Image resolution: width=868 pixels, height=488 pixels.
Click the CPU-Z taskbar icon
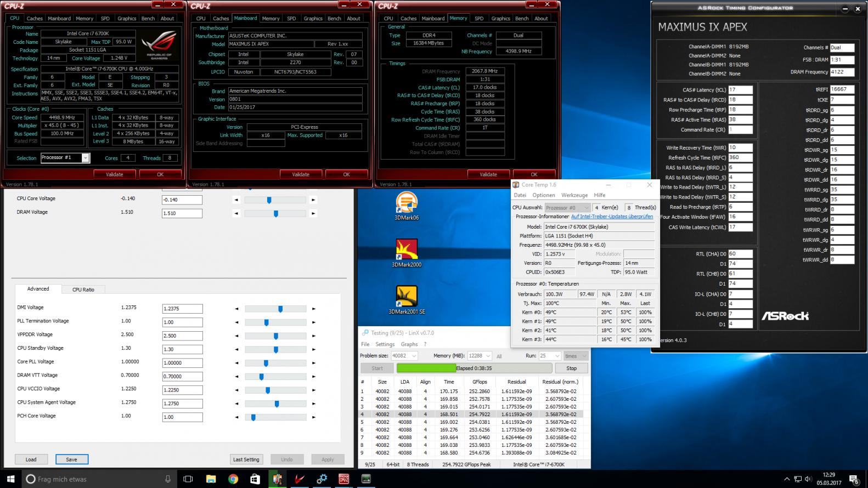[x=344, y=479]
